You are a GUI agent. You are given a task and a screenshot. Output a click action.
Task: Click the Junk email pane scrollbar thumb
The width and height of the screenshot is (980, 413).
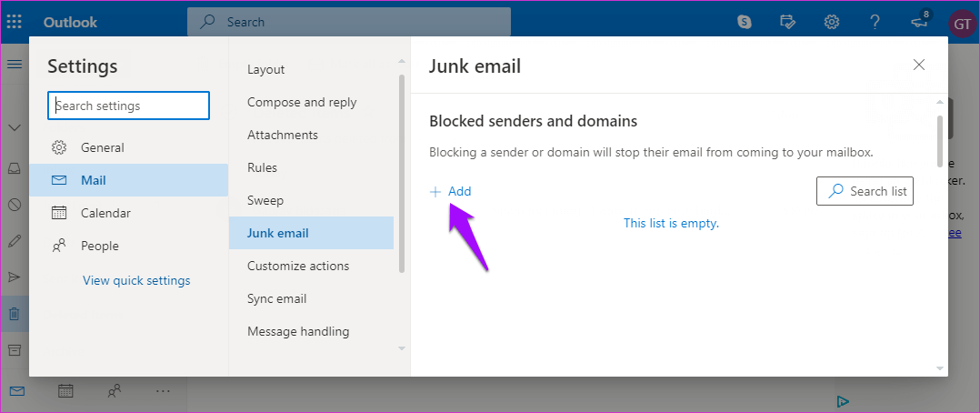939,141
